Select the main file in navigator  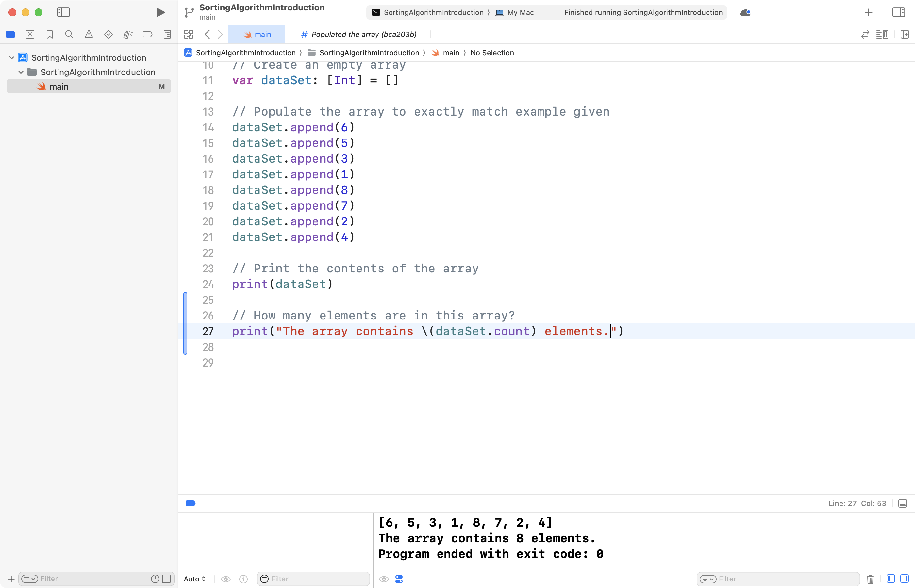coord(59,87)
